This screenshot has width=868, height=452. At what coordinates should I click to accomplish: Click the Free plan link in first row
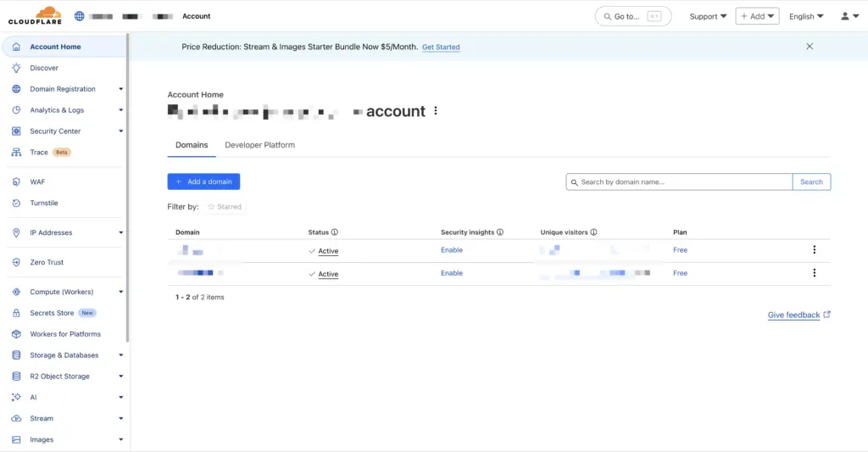pos(681,250)
